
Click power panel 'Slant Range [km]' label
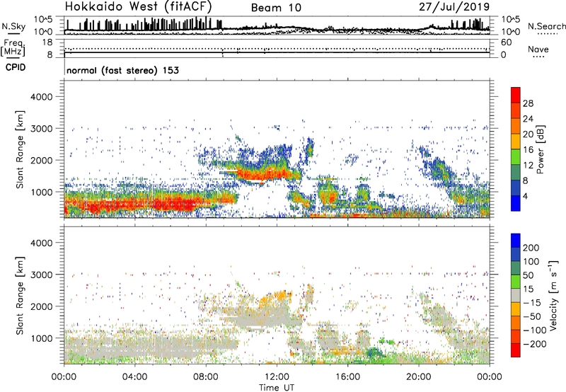[x=20, y=149]
